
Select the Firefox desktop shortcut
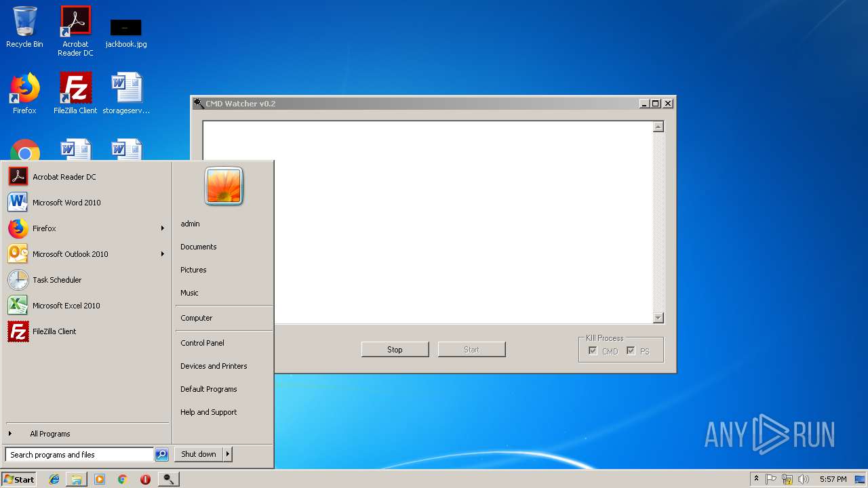tap(24, 94)
